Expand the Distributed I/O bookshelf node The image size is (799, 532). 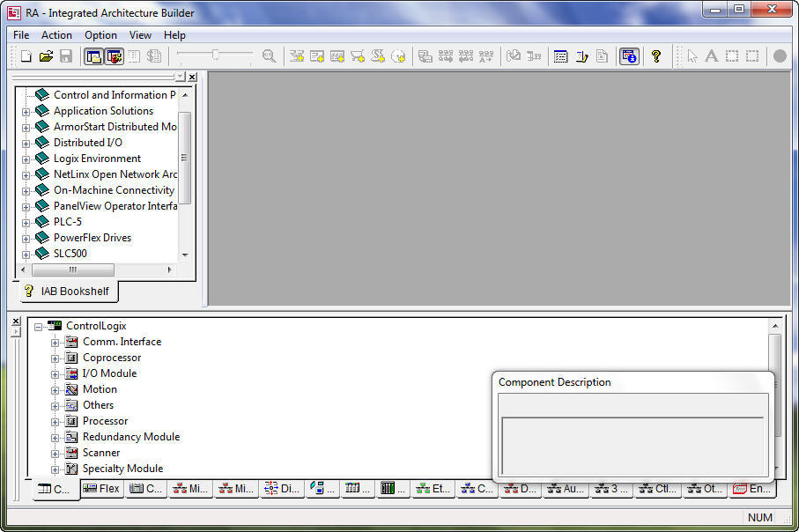[x=26, y=144]
